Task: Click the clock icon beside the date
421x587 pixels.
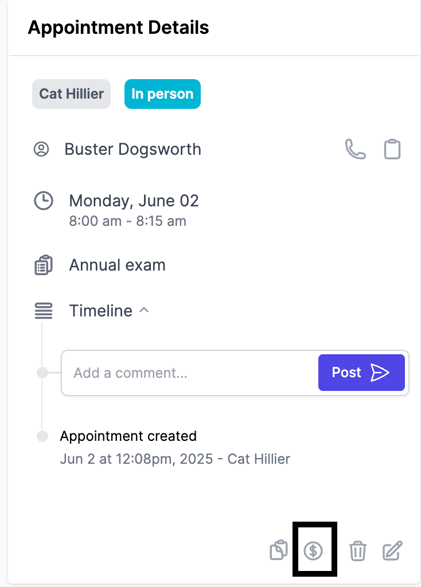Action: click(x=43, y=201)
